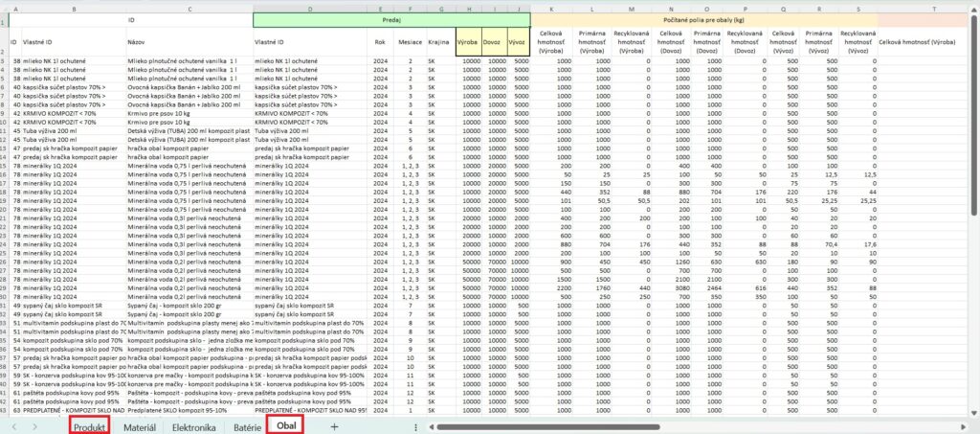Image resolution: width=980 pixels, height=434 pixels.
Task: Switch to the Produkt sheet tab
Action: (x=89, y=425)
